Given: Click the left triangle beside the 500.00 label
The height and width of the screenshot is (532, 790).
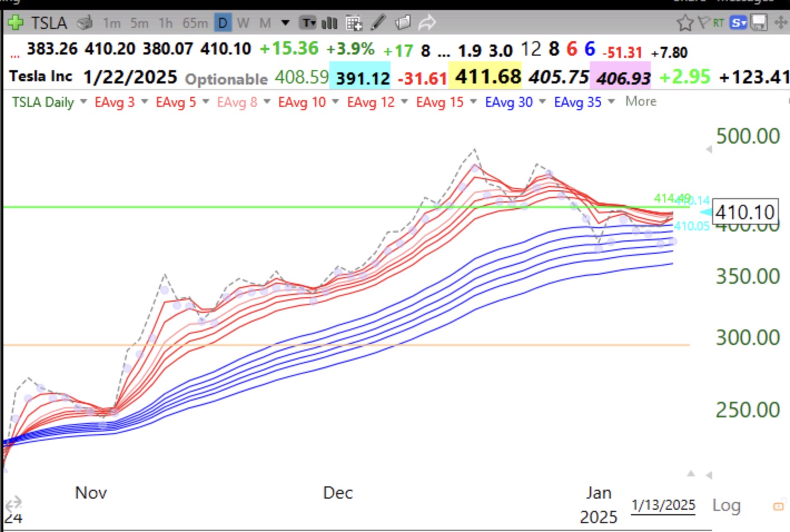Looking at the screenshot, I should coord(709,149).
